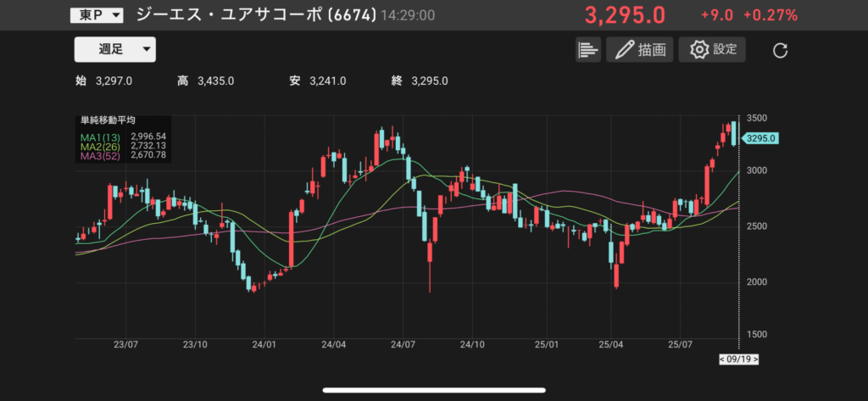868x401 pixels.
Task: Tap the white home indicator bar
Action: pos(433,391)
